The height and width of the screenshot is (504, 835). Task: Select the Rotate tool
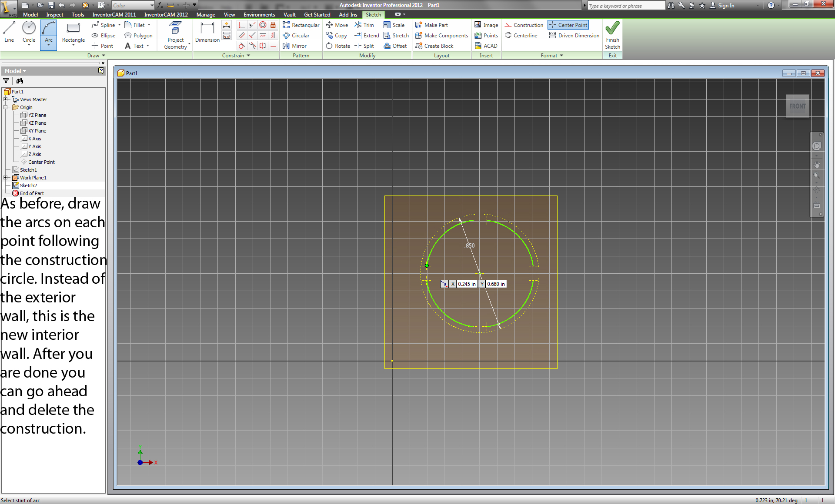tap(338, 46)
